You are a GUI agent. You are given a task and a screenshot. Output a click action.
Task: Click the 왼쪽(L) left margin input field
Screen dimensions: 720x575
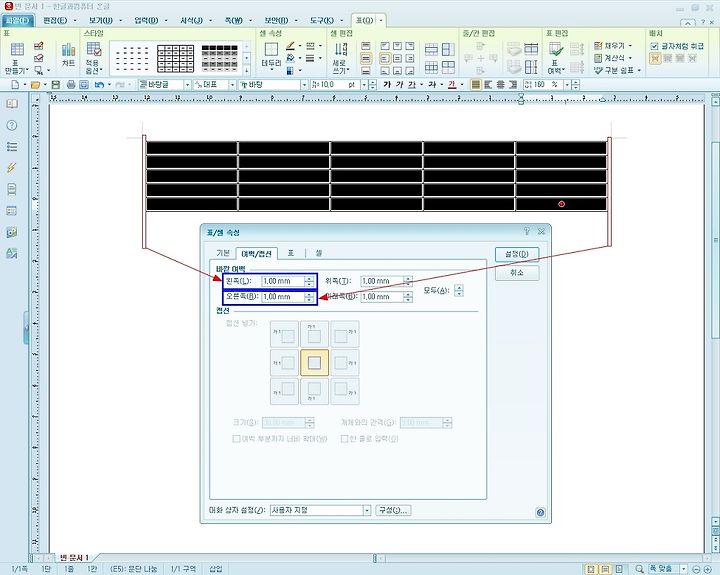point(283,281)
